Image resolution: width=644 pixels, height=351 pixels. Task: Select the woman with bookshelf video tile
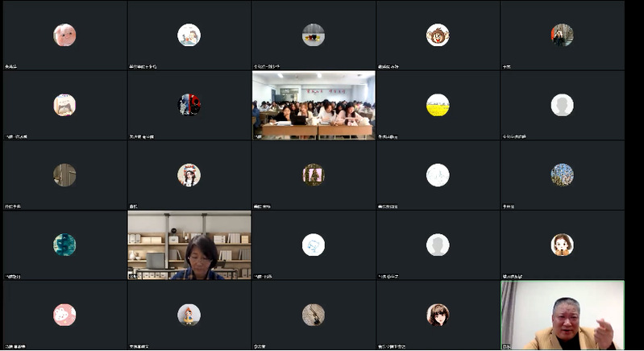[x=189, y=245]
